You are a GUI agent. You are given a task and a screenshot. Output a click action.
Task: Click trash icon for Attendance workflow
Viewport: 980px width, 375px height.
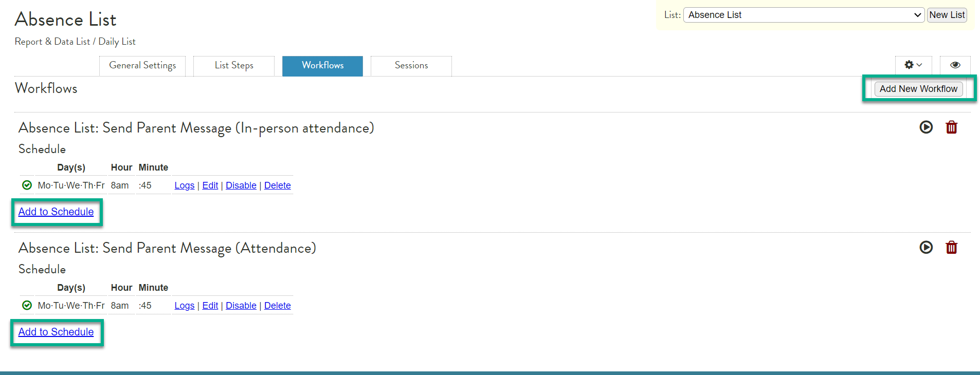tap(951, 247)
